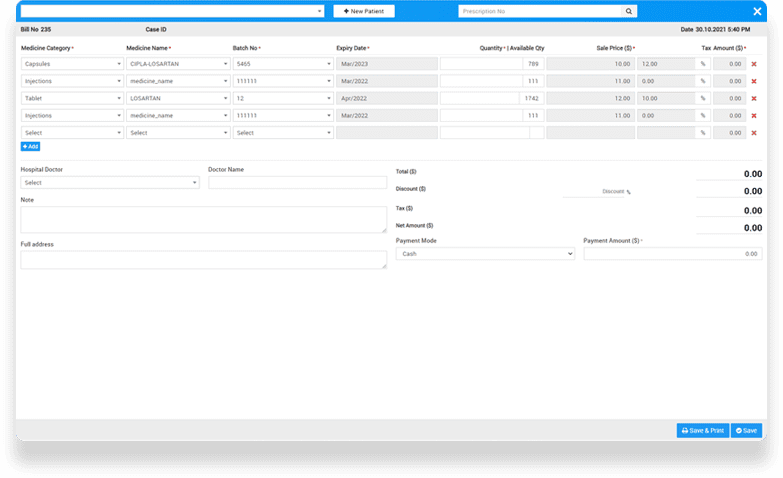Open the patient selection dropdown at top
Image resolution: width=783 pixels, height=478 pixels.
coord(172,11)
